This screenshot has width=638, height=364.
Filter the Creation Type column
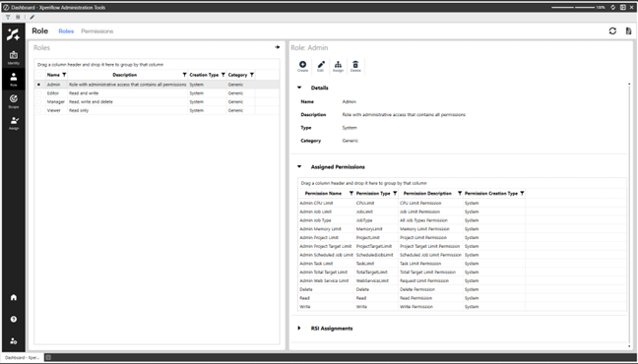click(x=223, y=75)
